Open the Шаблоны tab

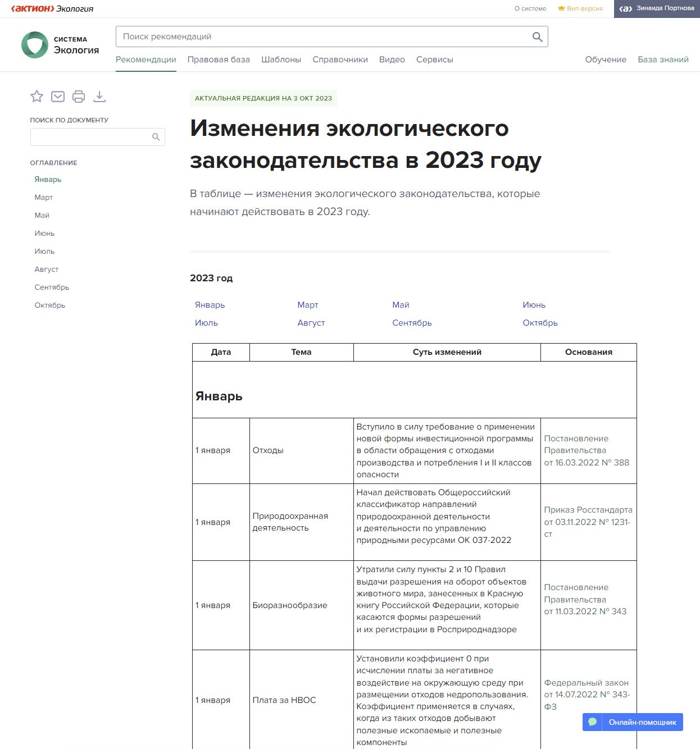point(281,60)
